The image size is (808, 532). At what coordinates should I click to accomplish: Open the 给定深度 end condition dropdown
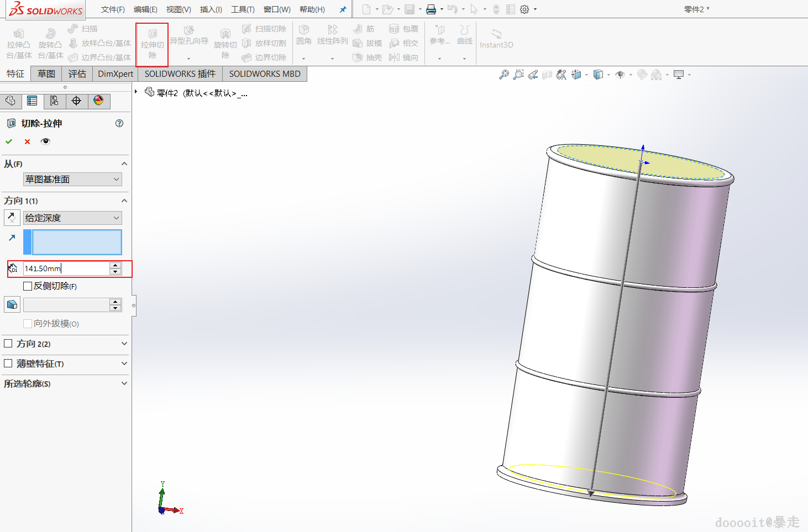(72, 218)
